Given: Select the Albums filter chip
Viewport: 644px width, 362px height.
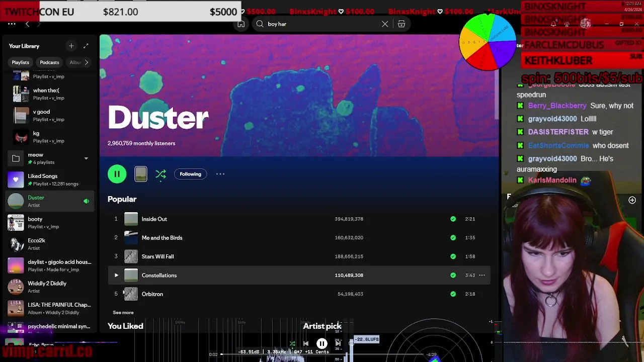Looking at the screenshot, I should pos(74,62).
